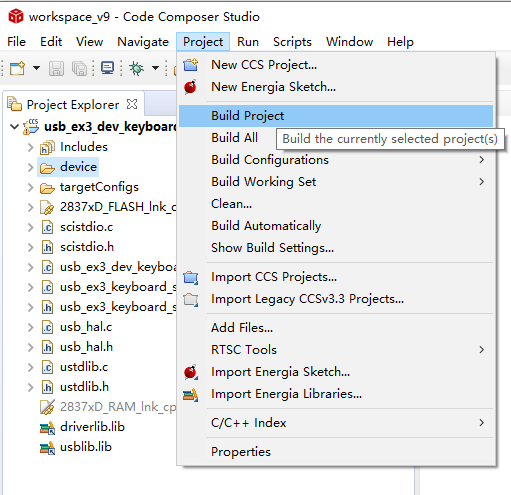Click the Import CCS Projects icon
Viewport: 511px width, 495px height.
tap(191, 277)
